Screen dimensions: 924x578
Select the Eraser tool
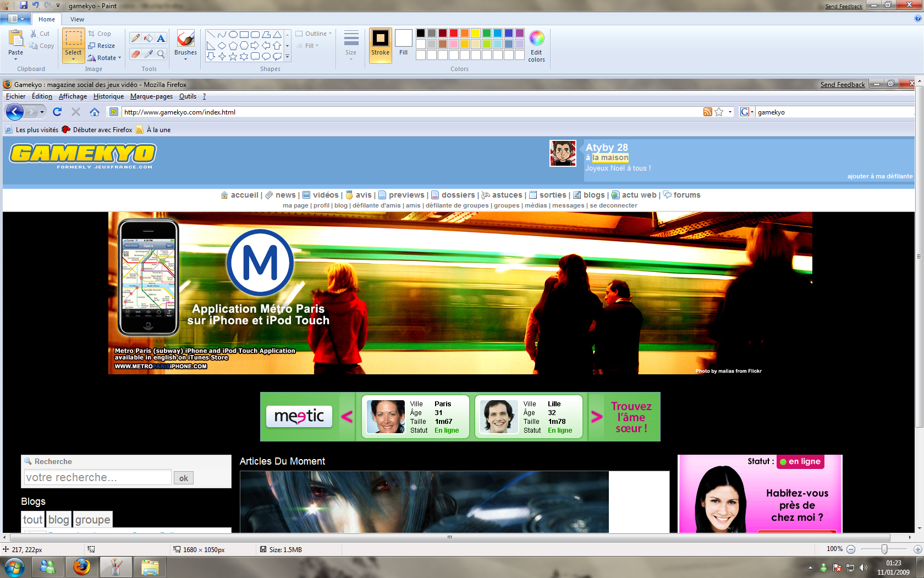(135, 53)
